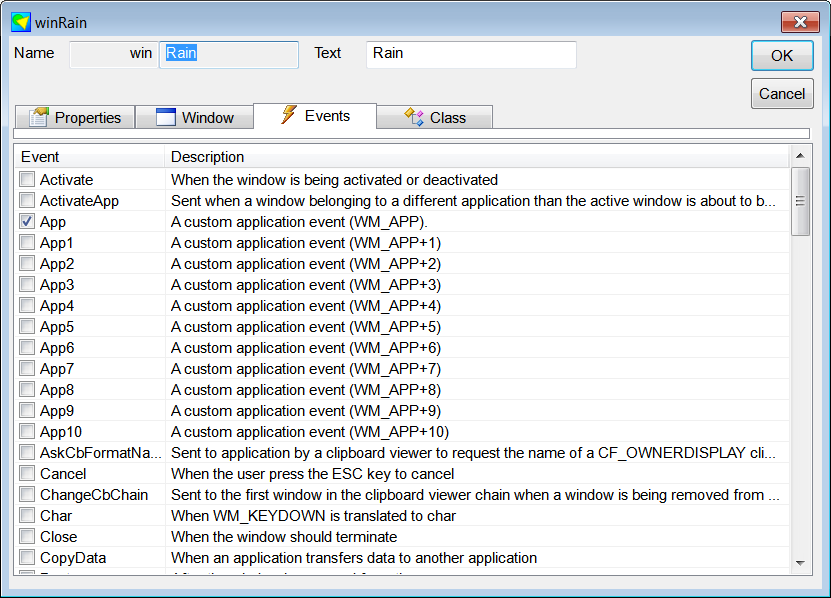Image resolution: width=831 pixels, height=598 pixels.
Task: Click the scrollbar up arrow
Action: tap(800, 156)
